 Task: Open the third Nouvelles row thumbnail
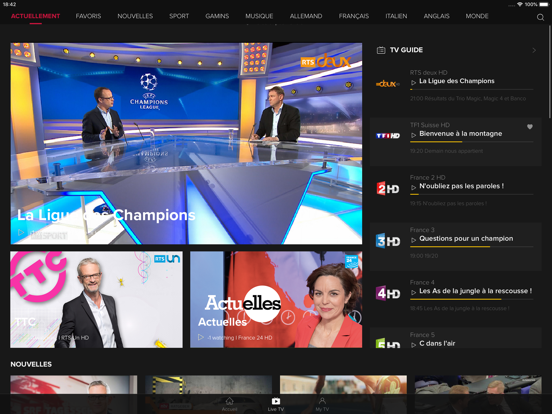pyautogui.click(x=343, y=394)
